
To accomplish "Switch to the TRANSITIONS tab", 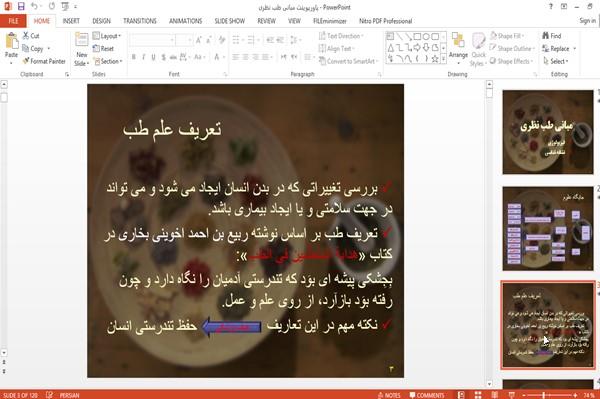I will pyautogui.click(x=140, y=21).
